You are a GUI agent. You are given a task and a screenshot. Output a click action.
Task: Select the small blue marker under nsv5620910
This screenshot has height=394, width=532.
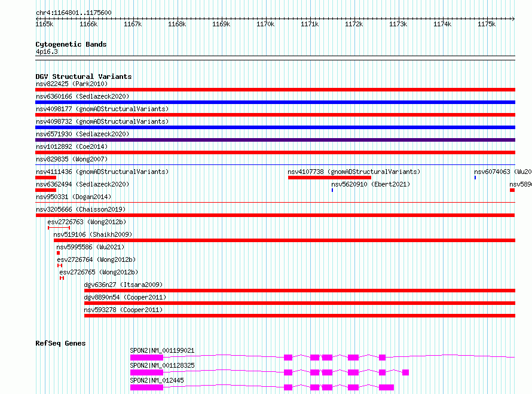click(332, 190)
